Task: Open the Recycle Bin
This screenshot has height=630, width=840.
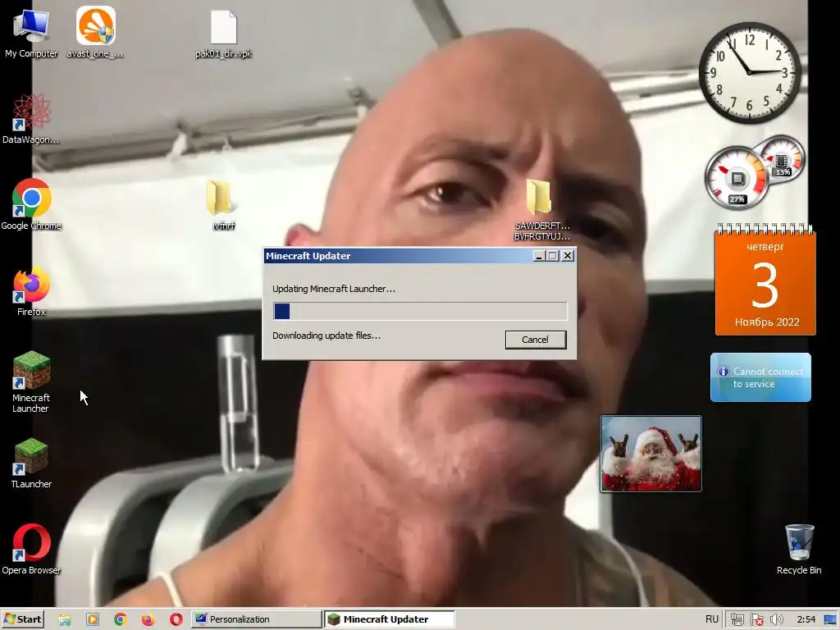Action: point(799,549)
